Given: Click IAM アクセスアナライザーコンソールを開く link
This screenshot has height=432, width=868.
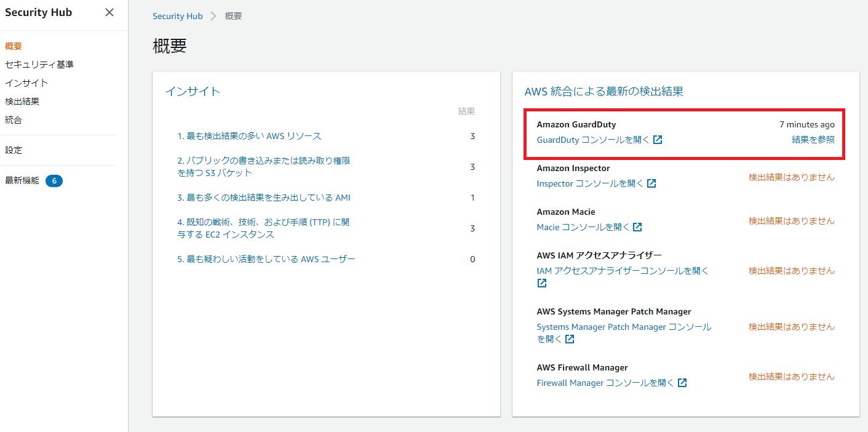Looking at the screenshot, I should coord(623,271).
